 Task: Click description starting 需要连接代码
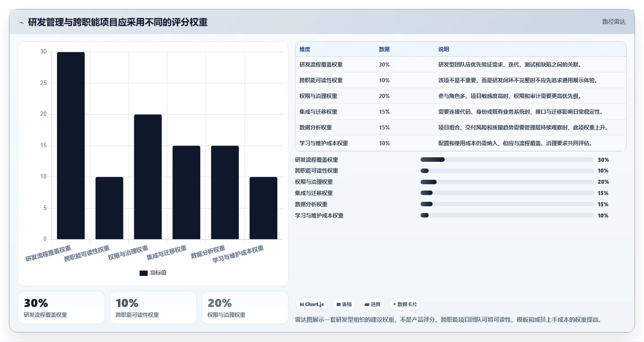point(521,112)
